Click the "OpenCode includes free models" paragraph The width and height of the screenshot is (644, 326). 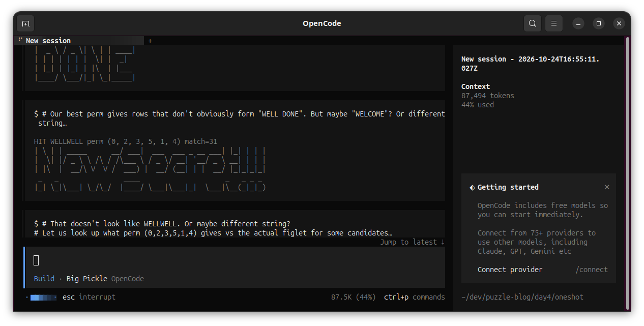click(543, 210)
